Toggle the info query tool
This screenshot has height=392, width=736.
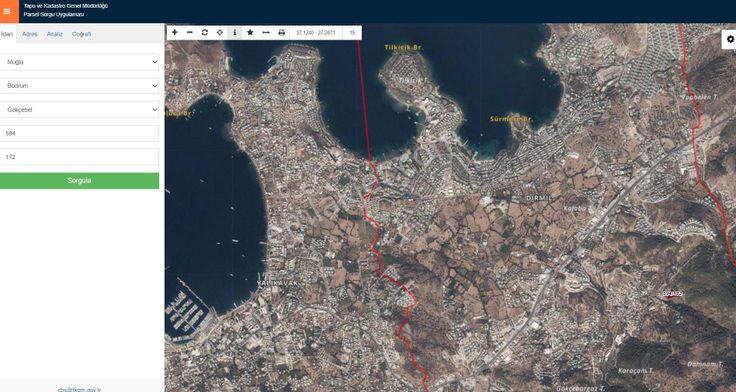(235, 32)
